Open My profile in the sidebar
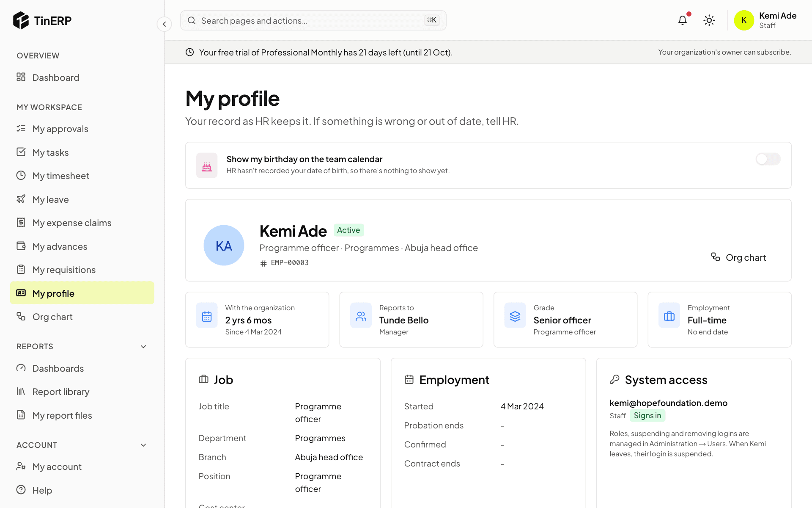This screenshot has height=508, width=812. 82,293
